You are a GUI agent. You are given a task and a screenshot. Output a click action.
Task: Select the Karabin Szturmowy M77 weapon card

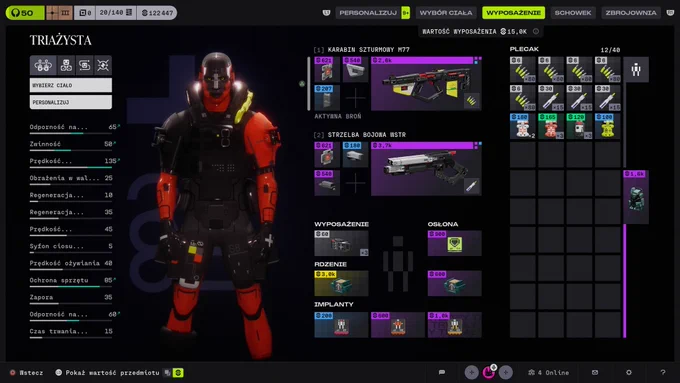tap(426, 84)
